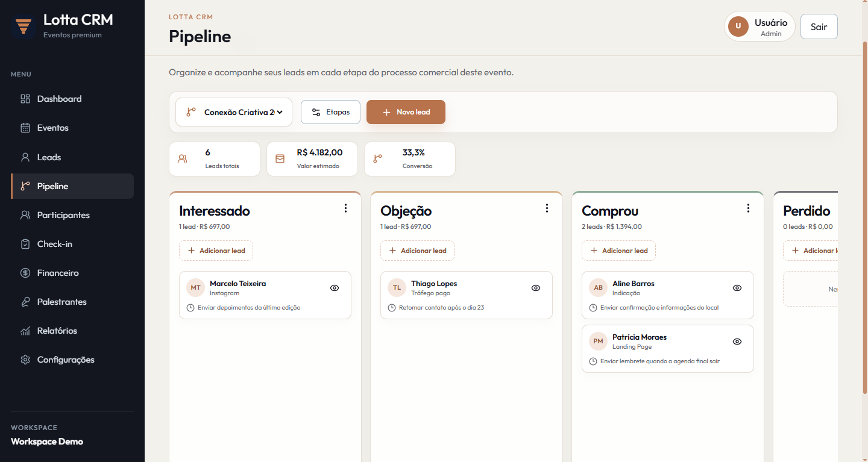Image resolution: width=868 pixels, height=462 pixels.
Task: Click the Participantes people icon
Action: coord(25,215)
